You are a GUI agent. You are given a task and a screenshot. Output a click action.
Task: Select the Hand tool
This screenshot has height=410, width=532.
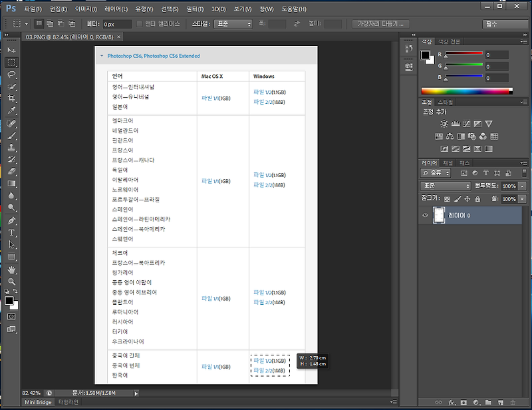(11, 270)
